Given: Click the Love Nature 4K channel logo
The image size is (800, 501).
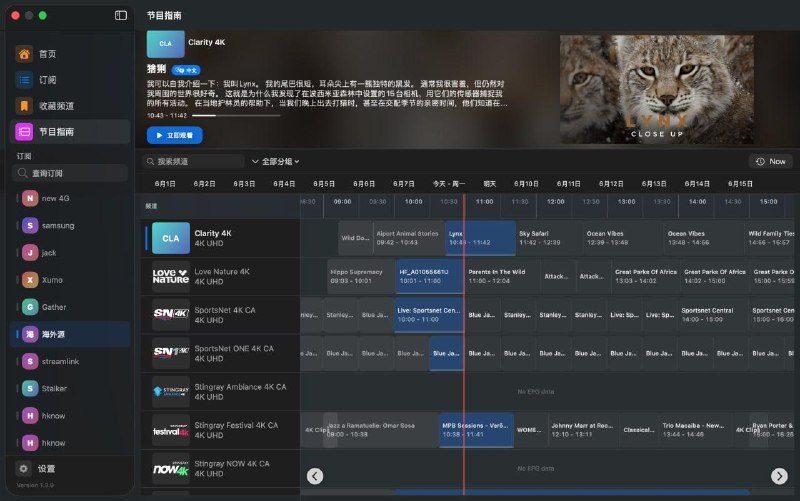Looking at the screenshot, I should [x=171, y=277].
